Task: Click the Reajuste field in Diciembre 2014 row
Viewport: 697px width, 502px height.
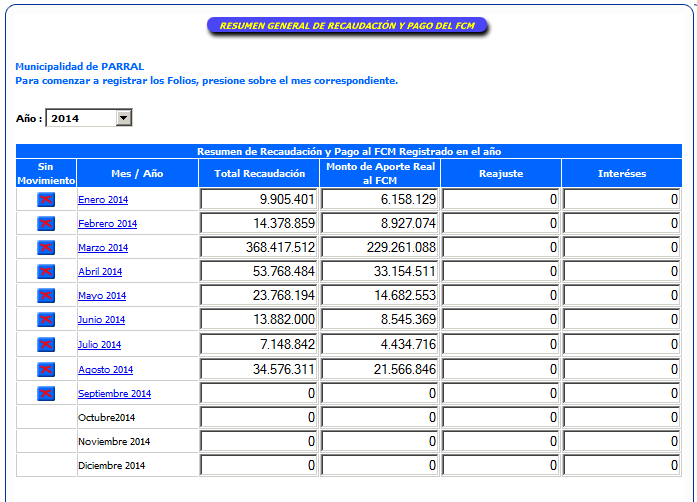Action: [x=501, y=465]
